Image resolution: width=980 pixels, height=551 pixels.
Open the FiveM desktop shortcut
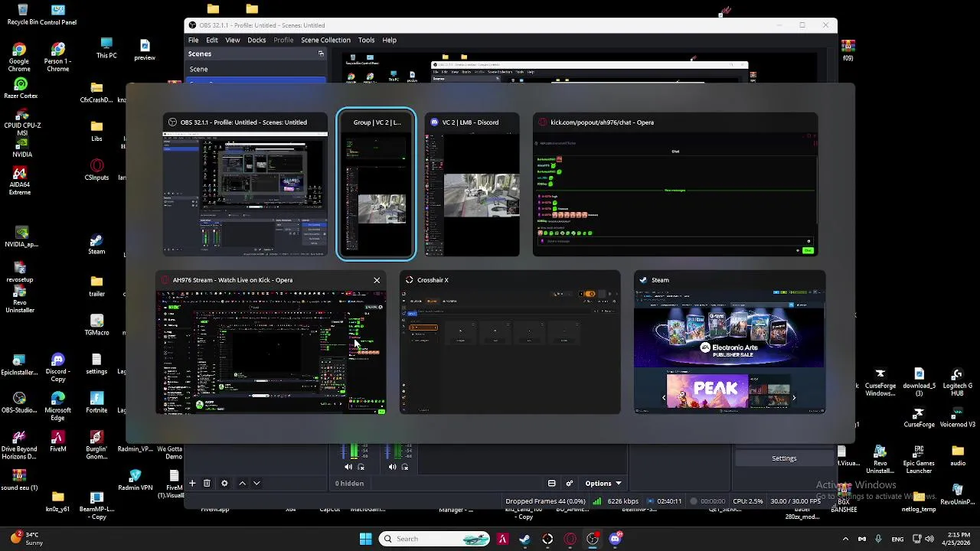pyautogui.click(x=57, y=441)
